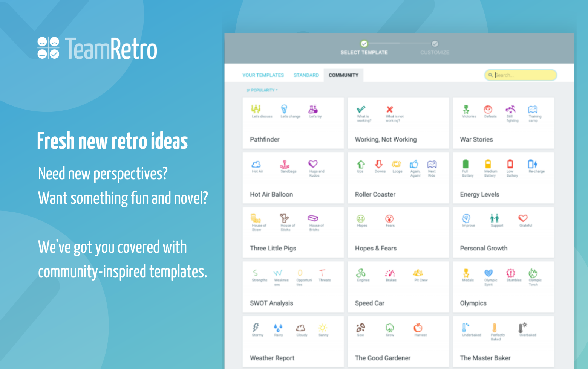Click the Opportunities O icon
Screen dimensions: 588x369
[300, 273]
